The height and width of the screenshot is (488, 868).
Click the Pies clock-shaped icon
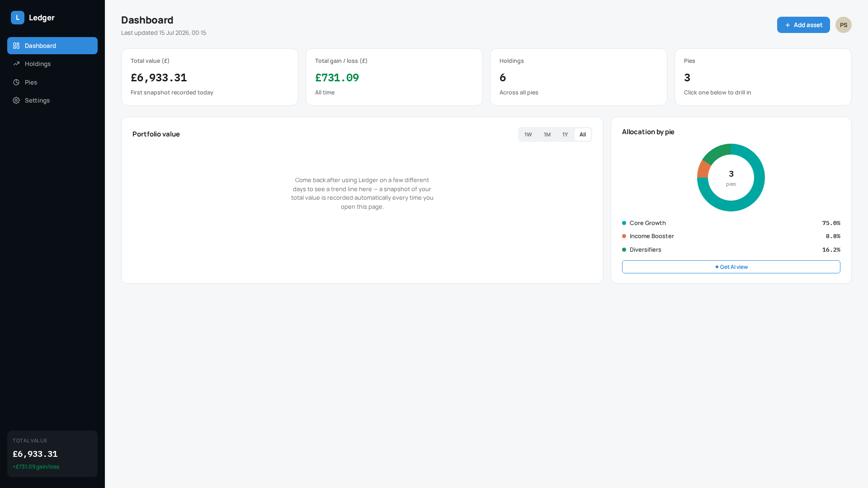pyautogui.click(x=16, y=82)
